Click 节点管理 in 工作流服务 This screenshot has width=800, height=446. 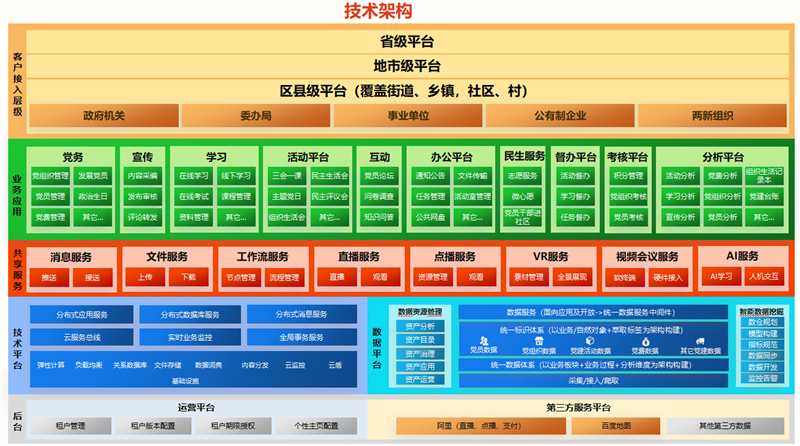tap(241, 277)
